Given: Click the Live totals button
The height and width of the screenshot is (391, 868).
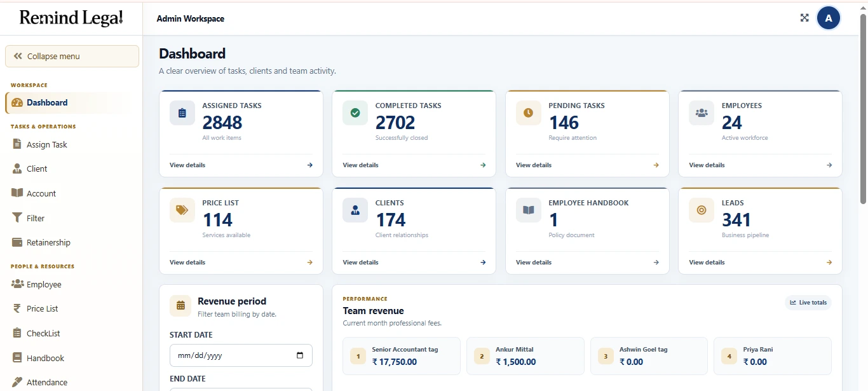Looking at the screenshot, I should [808, 303].
